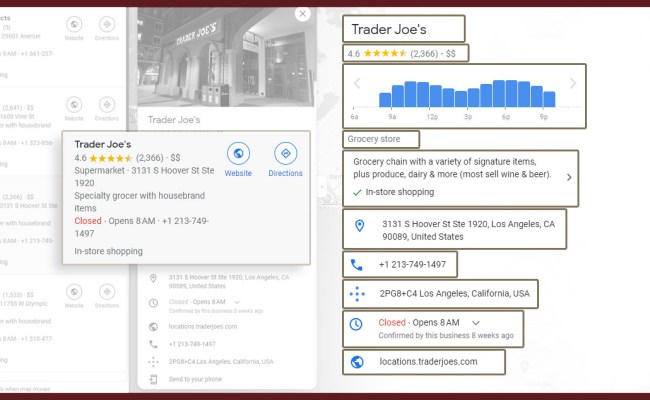This screenshot has width=650, height=400.
Task: Close the Trader Joe's photo panel
Action: coord(303,14)
